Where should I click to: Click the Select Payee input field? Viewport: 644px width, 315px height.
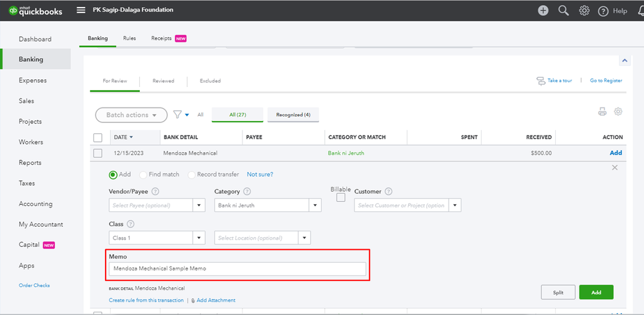(x=151, y=205)
